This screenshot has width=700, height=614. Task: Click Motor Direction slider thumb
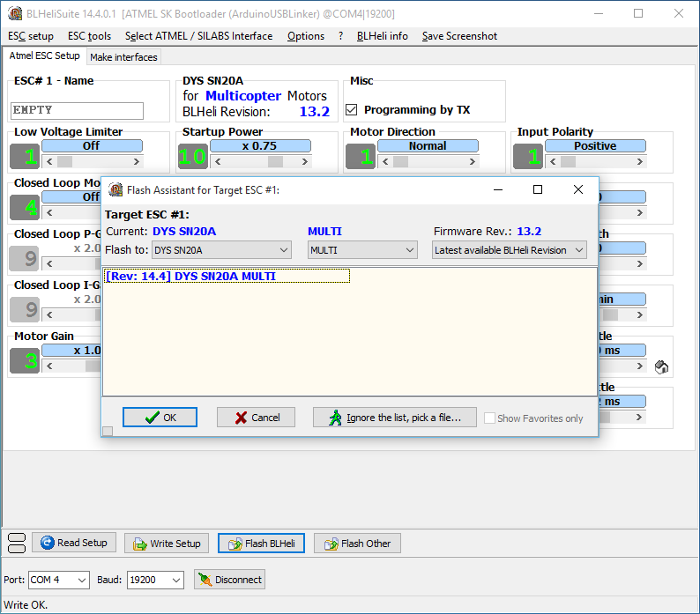[400, 161]
